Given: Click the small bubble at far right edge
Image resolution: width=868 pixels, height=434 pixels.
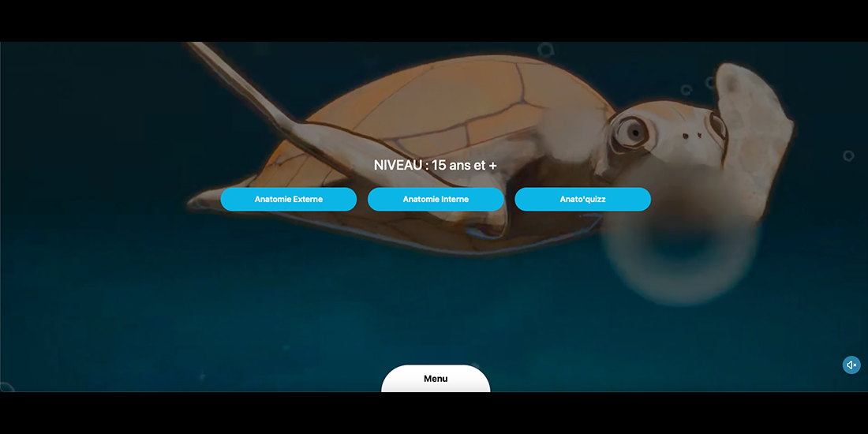Looking at the screenshot, I should (848, 155).
